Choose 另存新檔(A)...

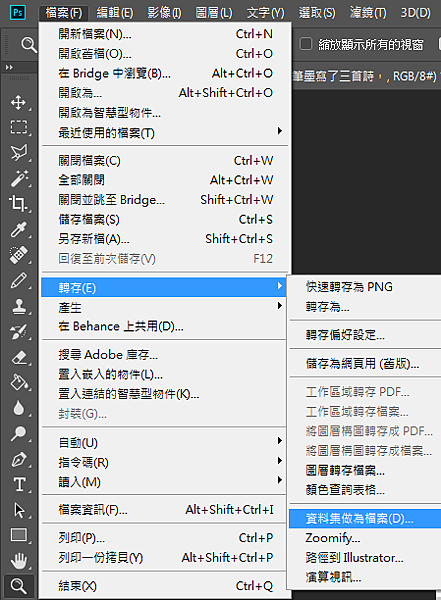point(164,239)
